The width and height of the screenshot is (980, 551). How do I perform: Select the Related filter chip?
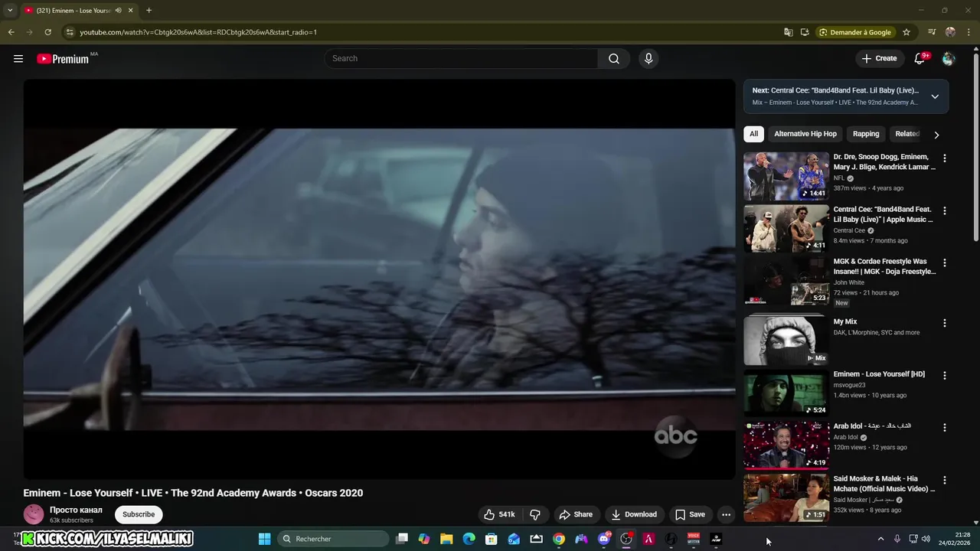click(907, 134)
